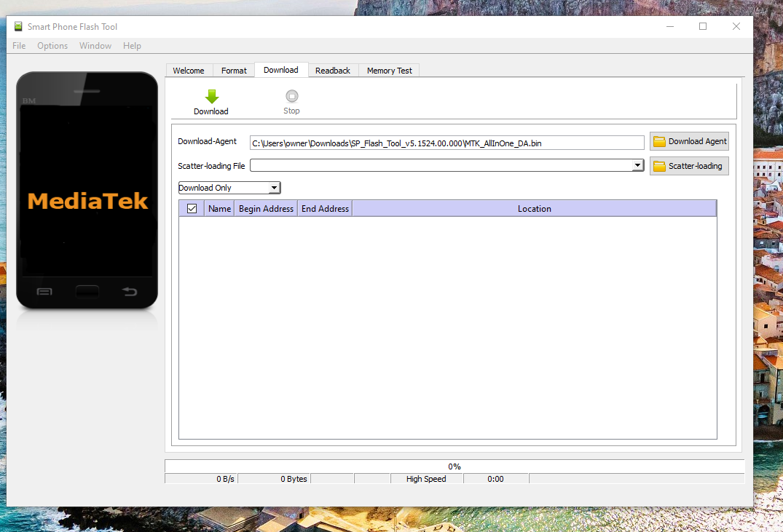The height and width of the screenshot is (532, 783).
Task: Click the Begin Address column header
Action: (x=266, y=209)
